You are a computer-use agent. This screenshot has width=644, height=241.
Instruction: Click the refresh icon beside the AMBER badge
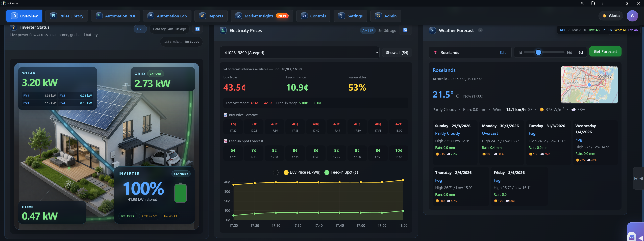tap(405, 30)
